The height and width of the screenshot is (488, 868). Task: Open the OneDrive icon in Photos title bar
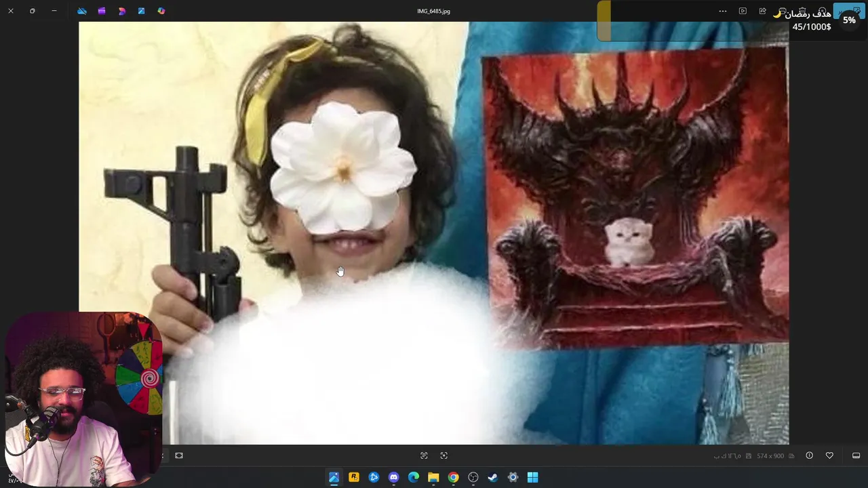click(x=82, y=11)
